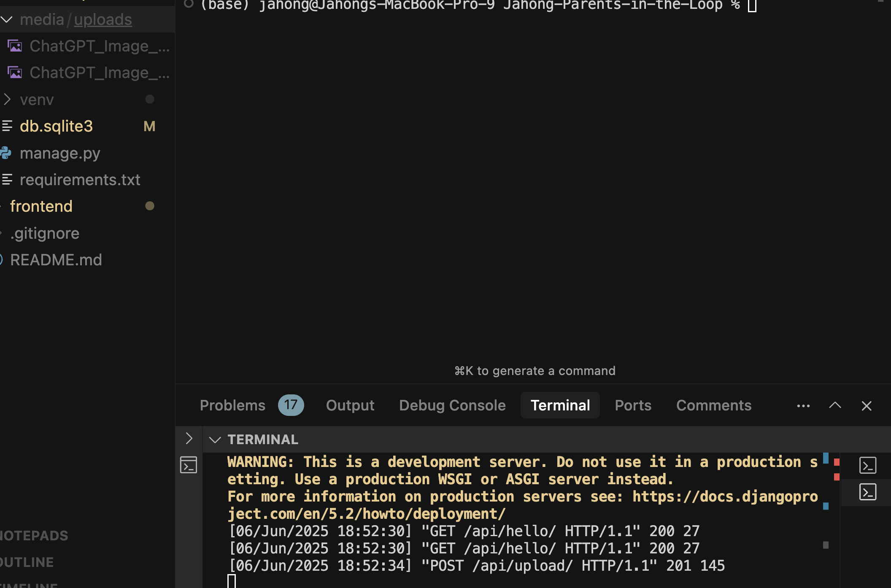
Task: Open the Output tab
Action: [350, 405]
